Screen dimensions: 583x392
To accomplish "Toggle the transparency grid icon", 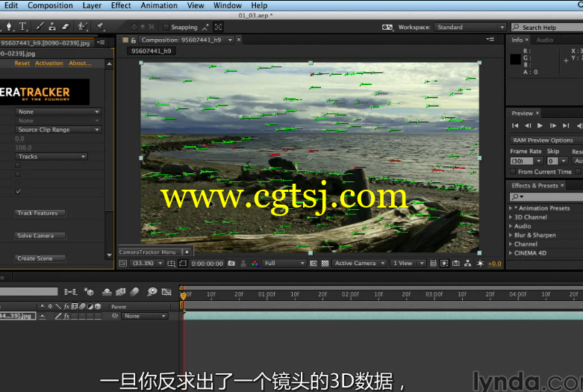I will point(325,264).
